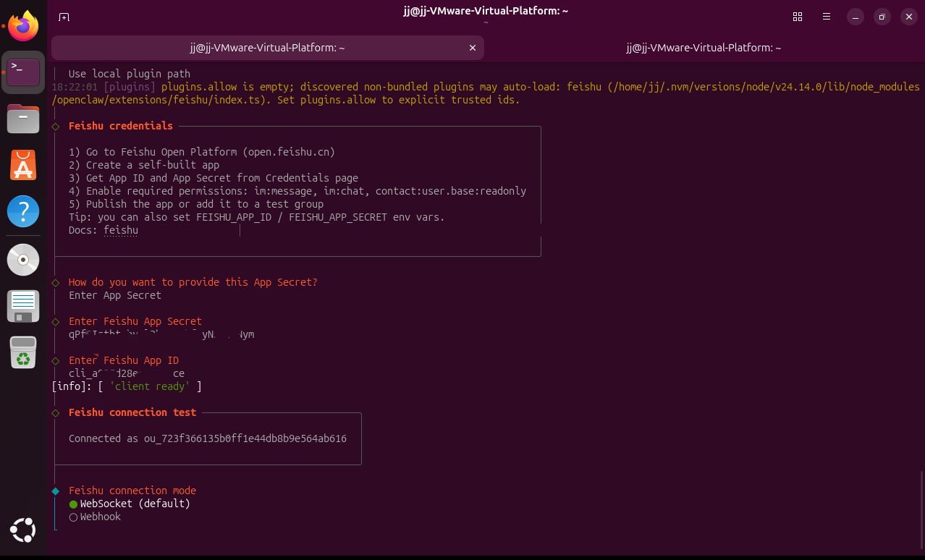Switch to the second terminal tab
This screenshot has height=560, width=925.
point(704,48)
